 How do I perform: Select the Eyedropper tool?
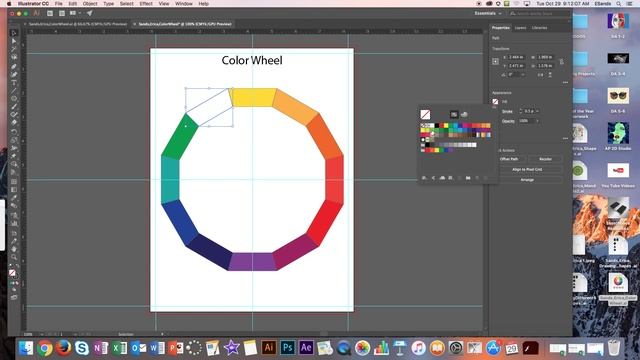pyautogui.click(x=14, y=198)
